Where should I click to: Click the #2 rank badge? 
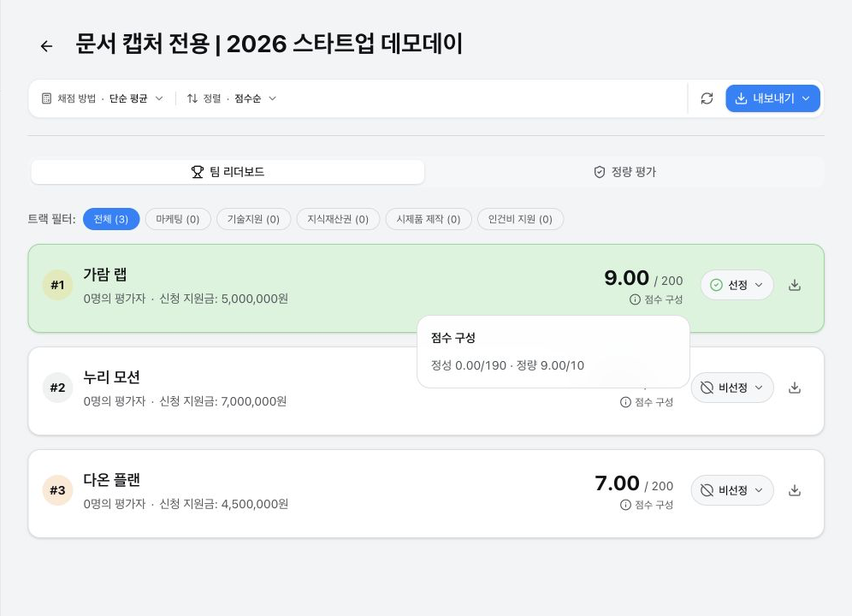pos(57,388)
